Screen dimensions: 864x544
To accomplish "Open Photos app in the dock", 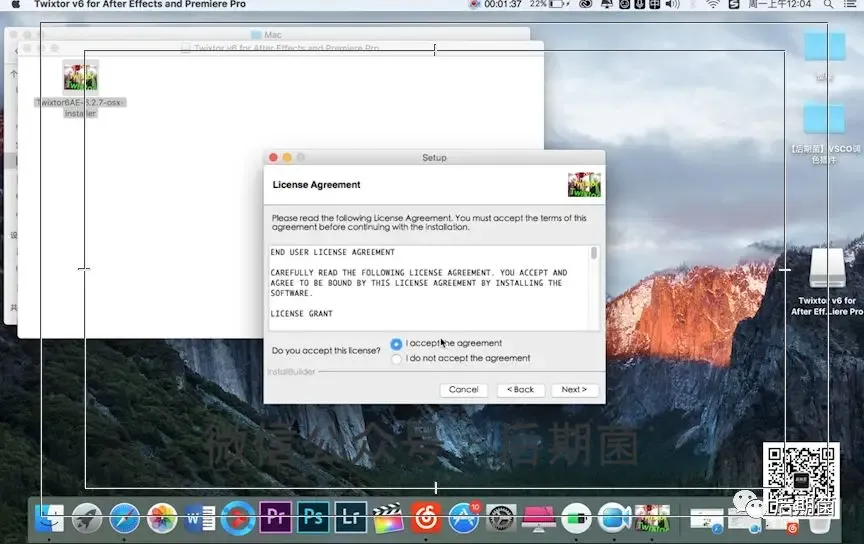I will [x=162, y=518].
